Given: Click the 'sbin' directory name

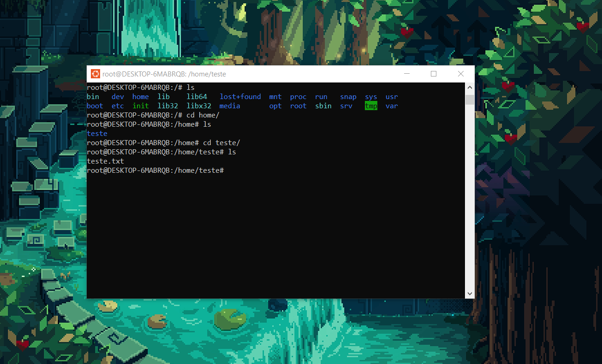Looking at the screenshot, I should click(x=323, y=106).
